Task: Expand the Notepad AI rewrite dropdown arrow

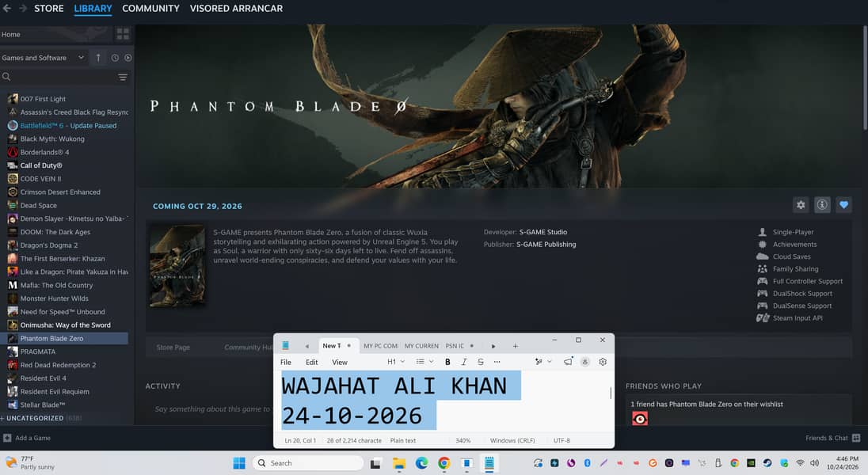Action: (x=549, y=362)
